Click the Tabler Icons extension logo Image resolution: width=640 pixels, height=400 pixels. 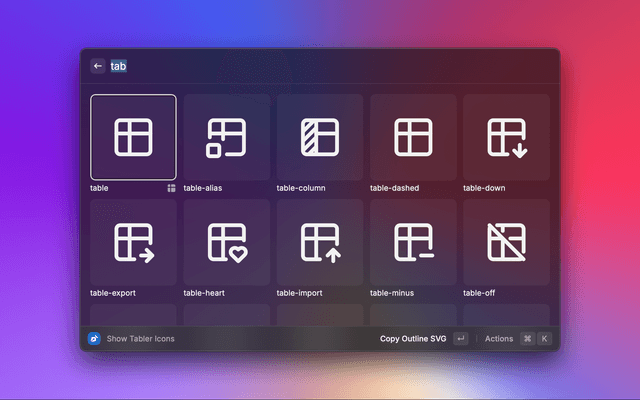click(x=94, y=339)
